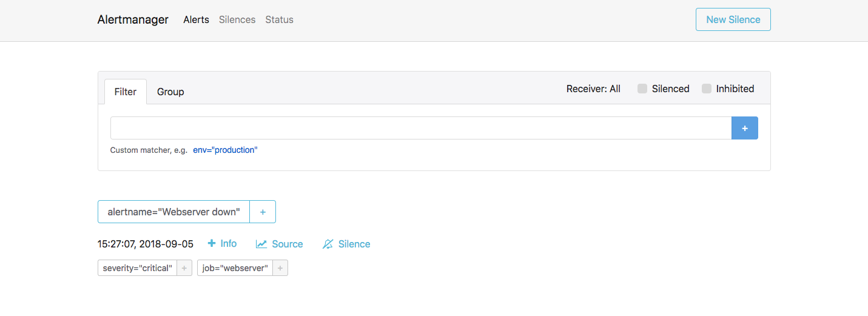
Task: Click the env="production" example link
Action: [225, 150]
